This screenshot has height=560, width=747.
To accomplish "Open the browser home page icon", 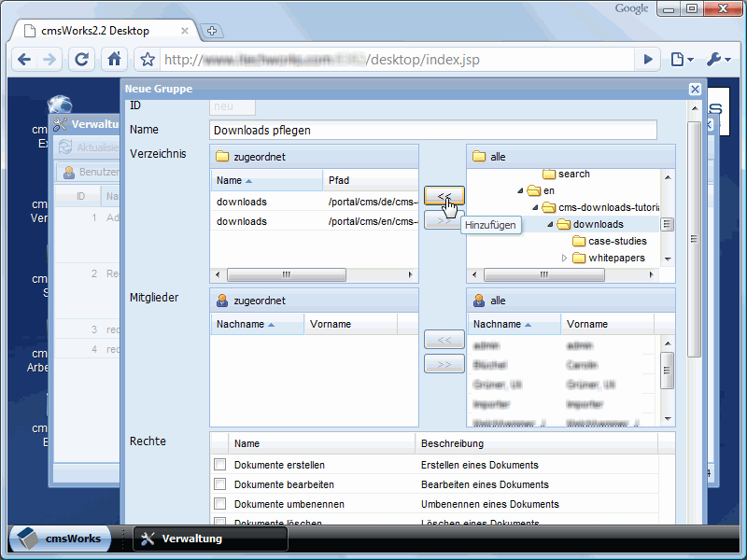I will point(114,60).
